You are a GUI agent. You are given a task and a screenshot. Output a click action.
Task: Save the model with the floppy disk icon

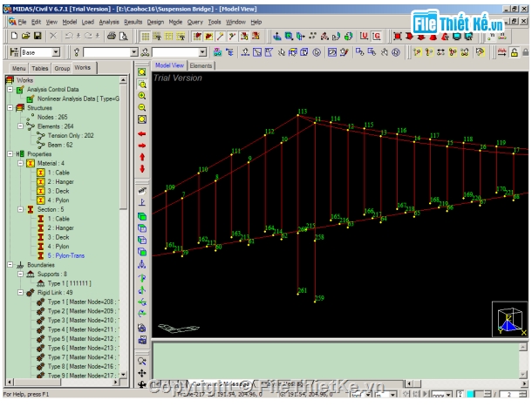tap(38, 36)
